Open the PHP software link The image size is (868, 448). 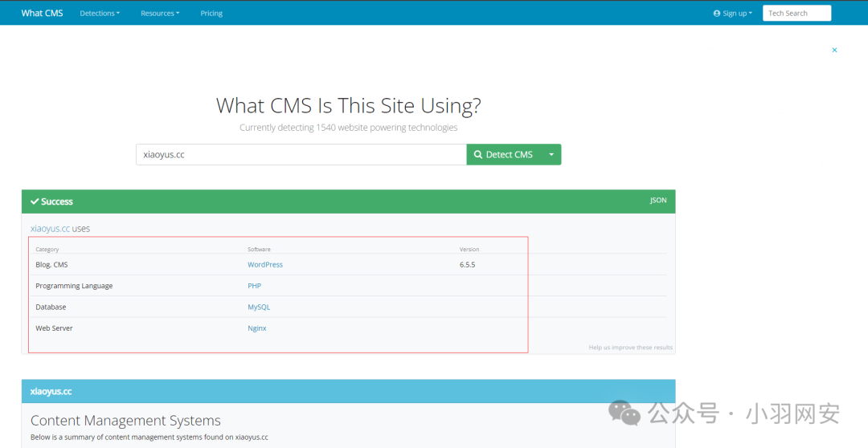pos(254,286)
